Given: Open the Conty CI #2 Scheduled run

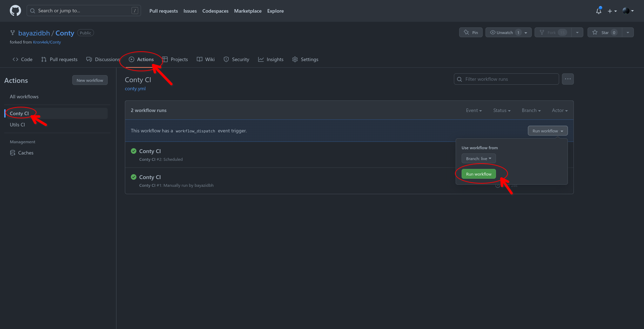Looking at the screenshot, I should pyautogui.click(x=150, y=151).
